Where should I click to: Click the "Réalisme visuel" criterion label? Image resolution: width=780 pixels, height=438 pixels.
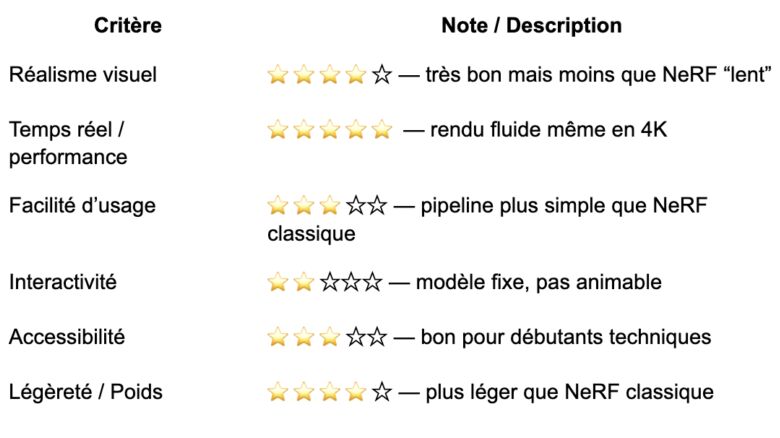(x=83, y=75)
